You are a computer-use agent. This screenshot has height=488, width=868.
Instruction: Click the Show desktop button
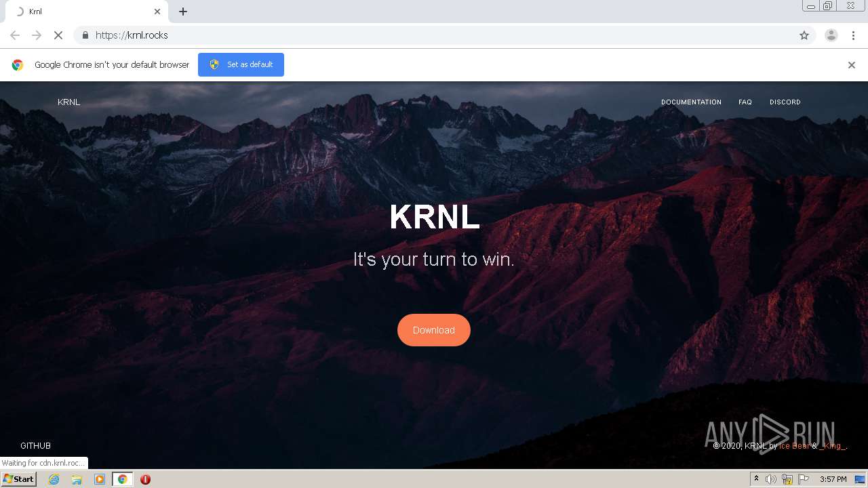[861, 479]
